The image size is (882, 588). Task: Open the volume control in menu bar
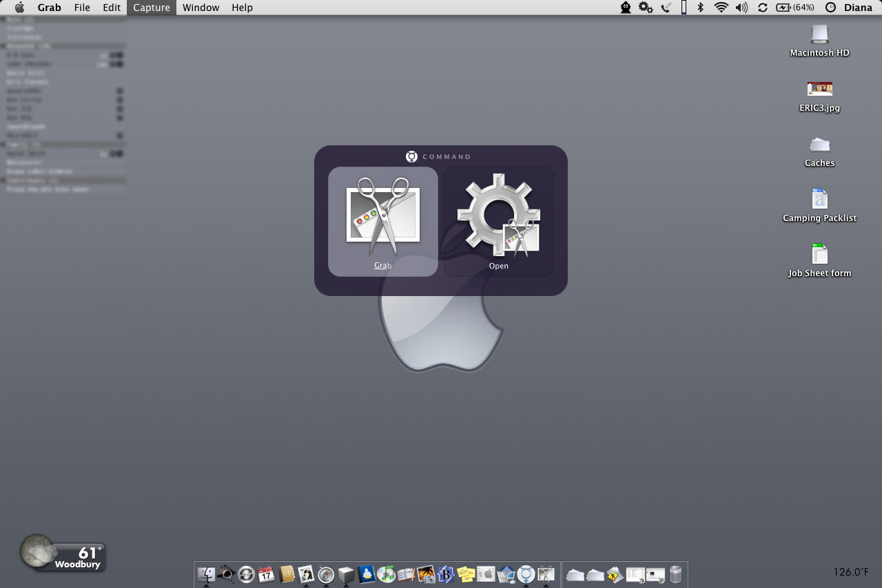[x=741, y=8]
